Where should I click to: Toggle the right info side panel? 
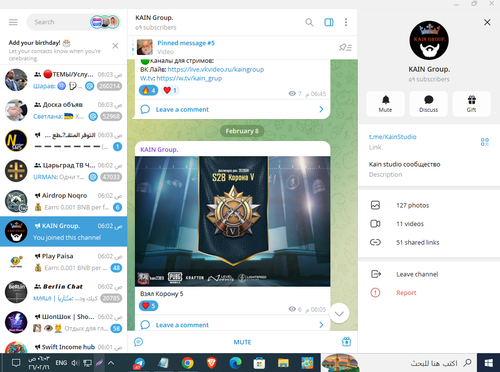[x=329, y=22]
